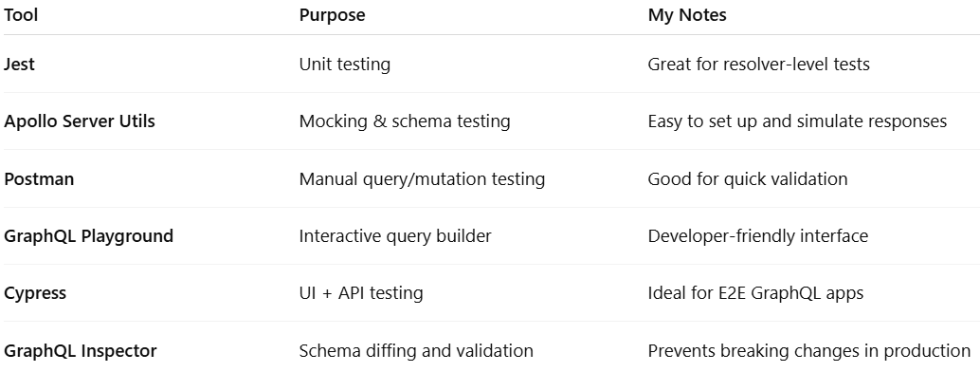Click Great for resolver-level tests note
Image resolution: width=980 pixels, height=372 pixels.
(758, 64)
